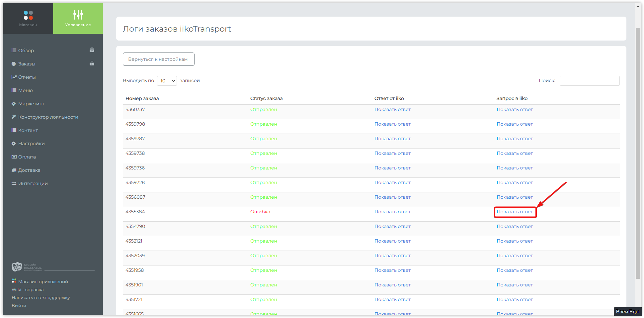Focus the Поиск search field
The image size is (644, 318).
590,81
